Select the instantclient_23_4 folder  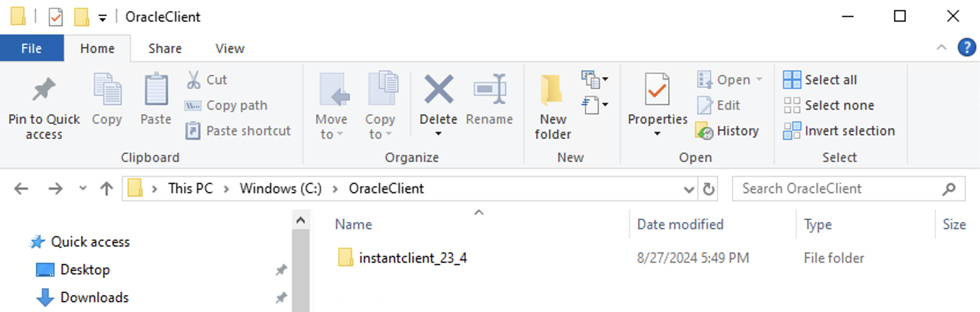[412, 258]
